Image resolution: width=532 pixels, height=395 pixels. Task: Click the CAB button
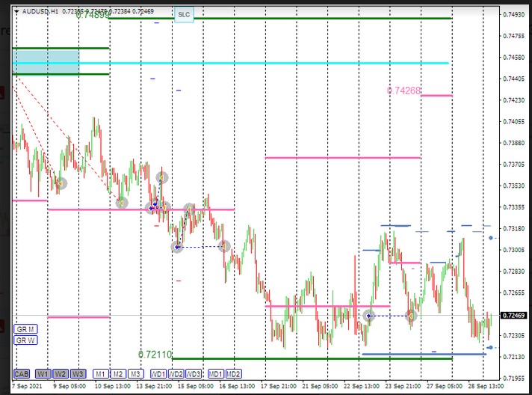click(x=22, y=373)
